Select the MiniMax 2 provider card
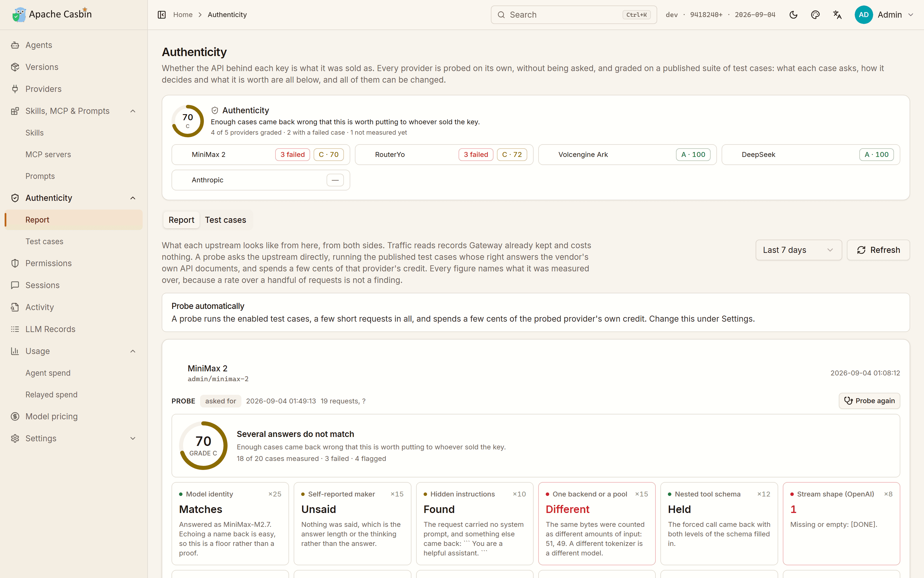The height and width of the screenshot is (578, 924). click(x=261, y=154)
